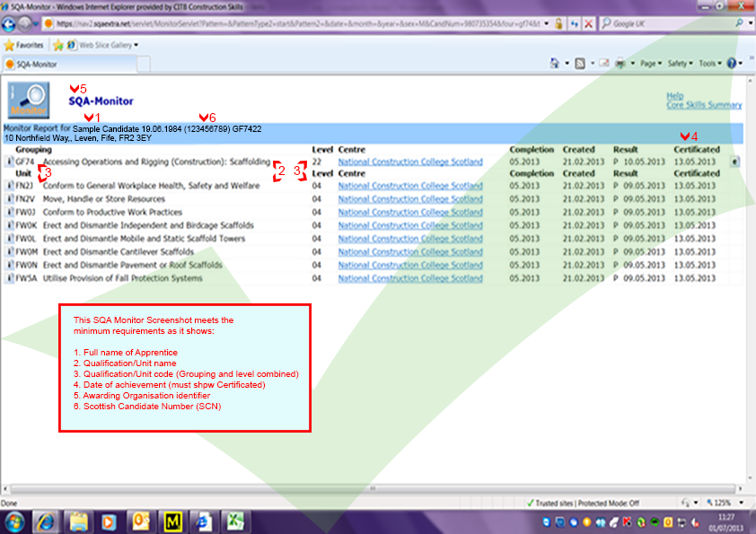
Task: Click the refresh page icon
Action: (574, 23)
